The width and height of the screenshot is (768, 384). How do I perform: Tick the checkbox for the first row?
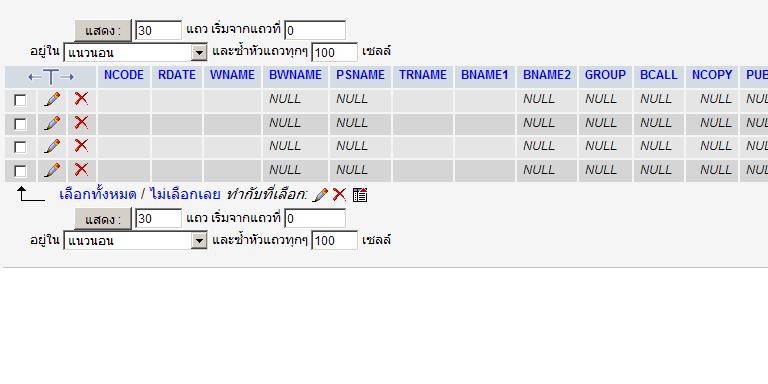point(20,100)
